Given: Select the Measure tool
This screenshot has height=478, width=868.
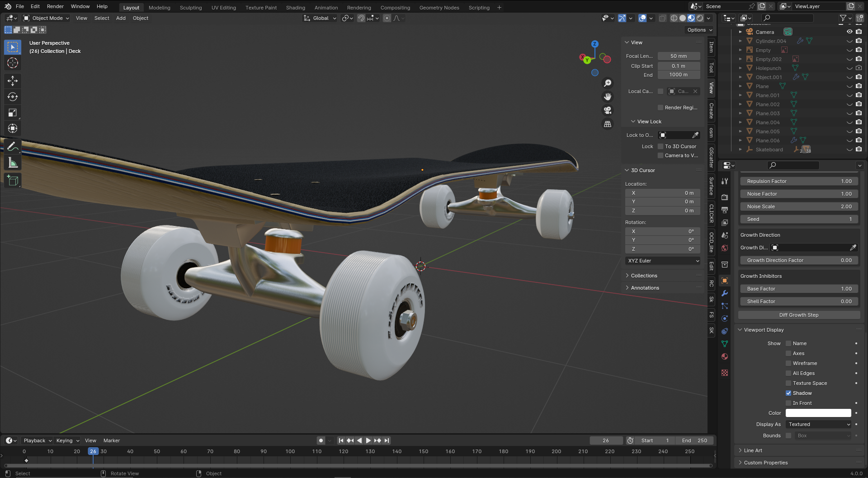Looking at the screenshot, I should point(13,163).
